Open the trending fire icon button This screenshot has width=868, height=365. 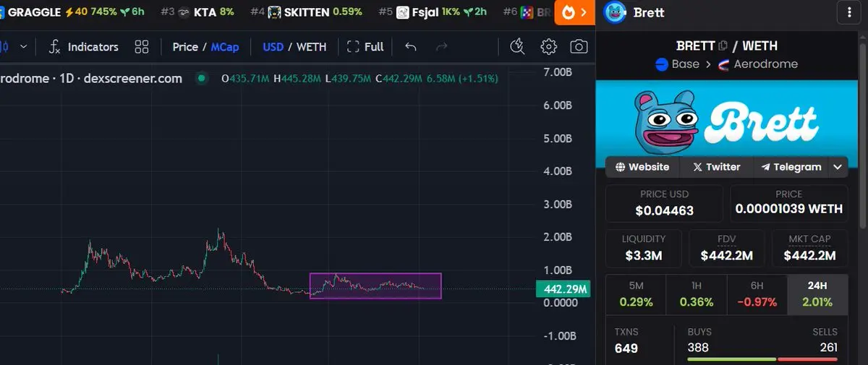(574, 12)
